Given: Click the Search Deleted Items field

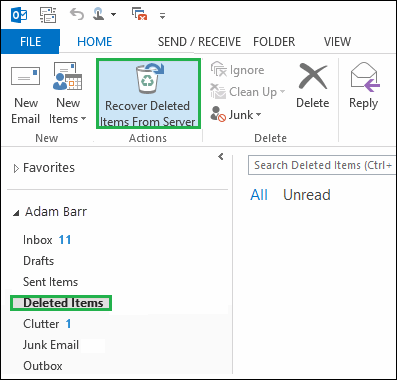Looking at the screenshot, I should 322,165.
